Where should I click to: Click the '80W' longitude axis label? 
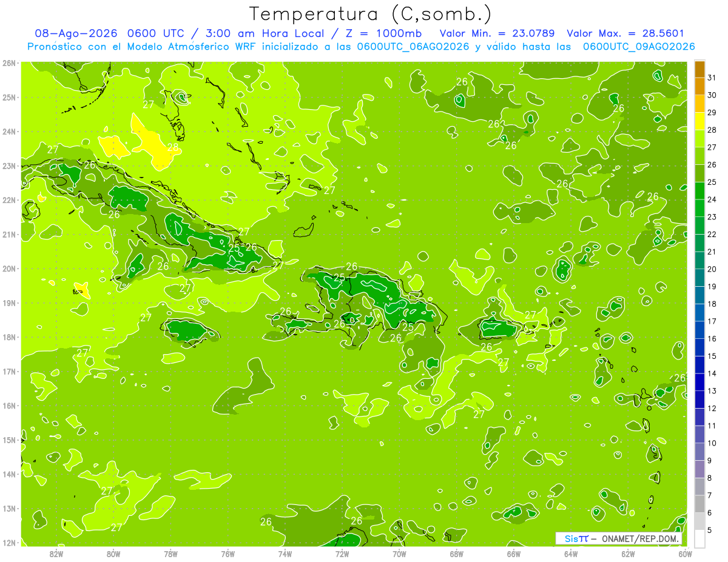click(x=113, y=554)
